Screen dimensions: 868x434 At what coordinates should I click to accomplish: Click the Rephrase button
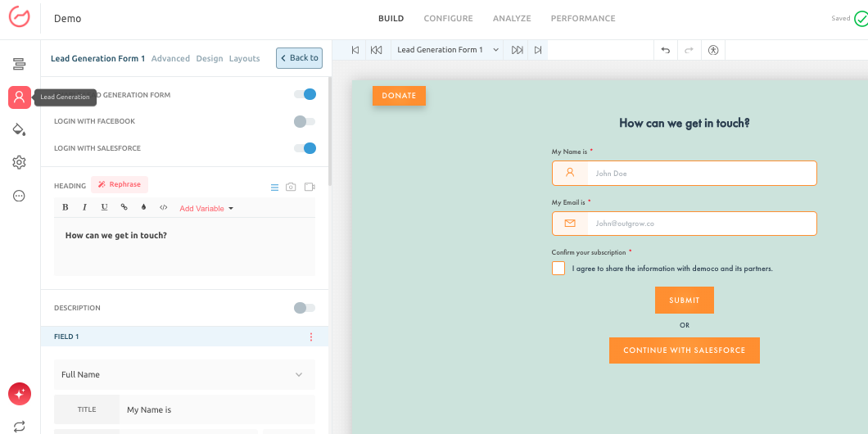(x=120, y=184)
